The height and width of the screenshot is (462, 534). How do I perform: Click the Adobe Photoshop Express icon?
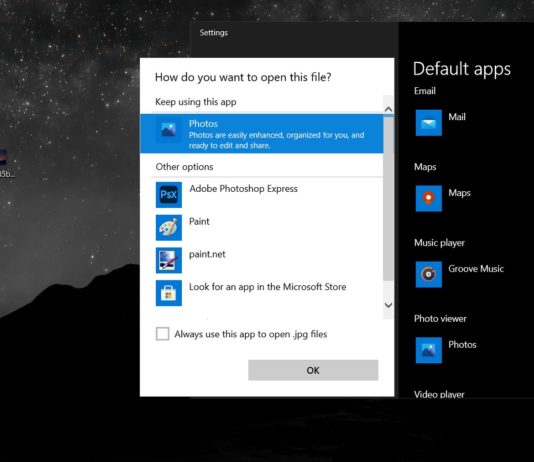[169, 195]
